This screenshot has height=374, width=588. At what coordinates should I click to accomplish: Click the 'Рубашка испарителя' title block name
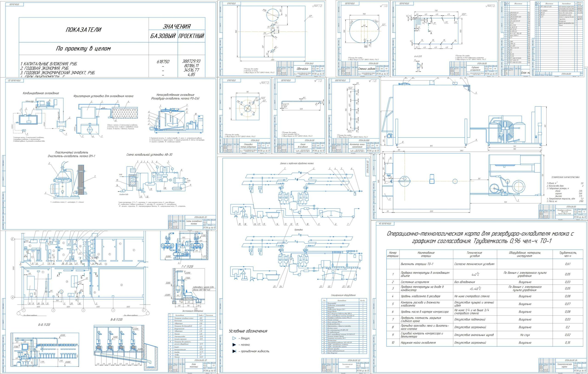click(x=475, y=69)
